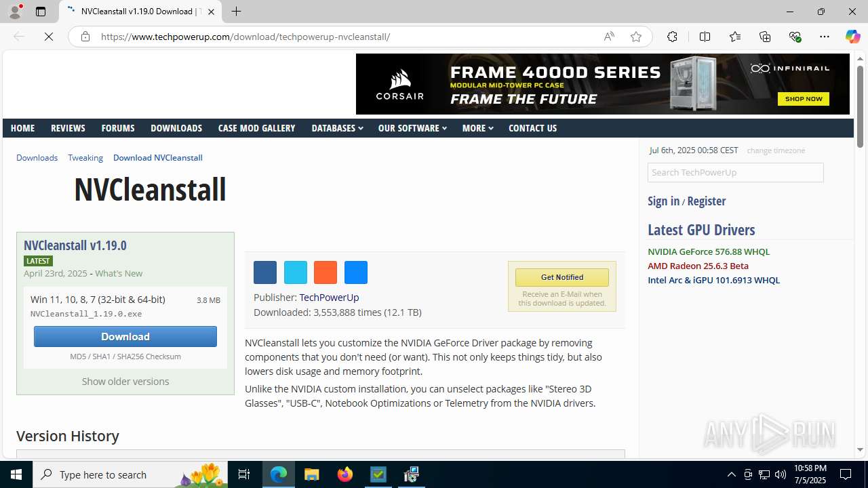Open the notification center icon
The image size is (868, 488).
click(x=846, y=474)
